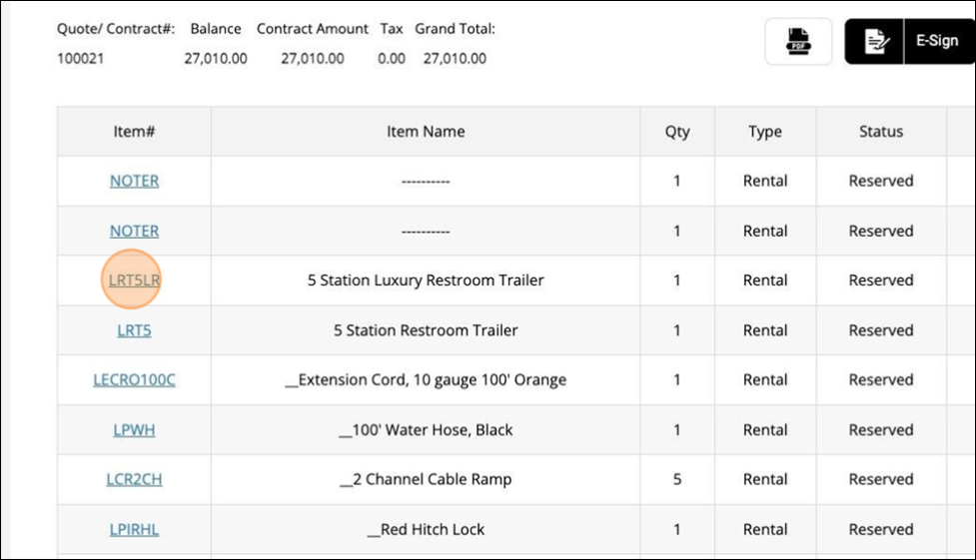Open the LECRO100C item link
The image size is (976, 560).
click(x=134, y=380)
